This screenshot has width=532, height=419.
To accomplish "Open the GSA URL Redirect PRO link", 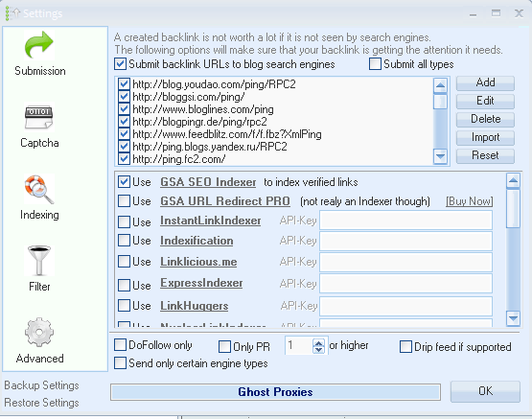I will tap(225, 201).
